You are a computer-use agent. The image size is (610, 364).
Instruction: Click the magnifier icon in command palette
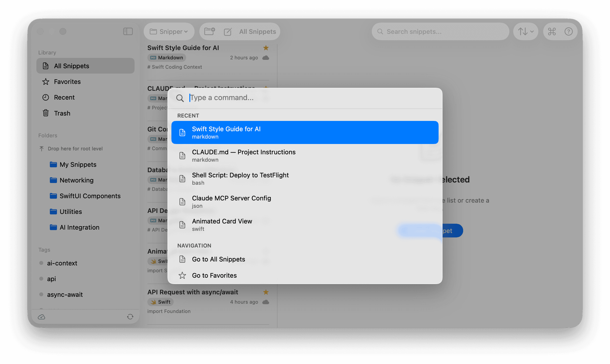tap(180, 98)
